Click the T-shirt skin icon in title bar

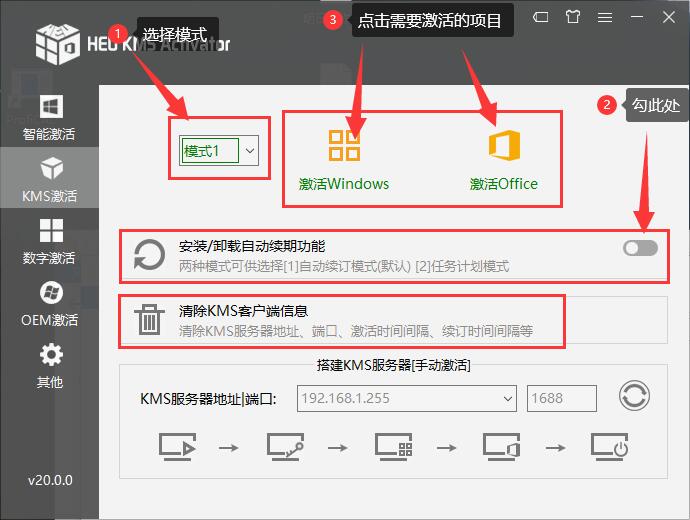tap(573, 17)
